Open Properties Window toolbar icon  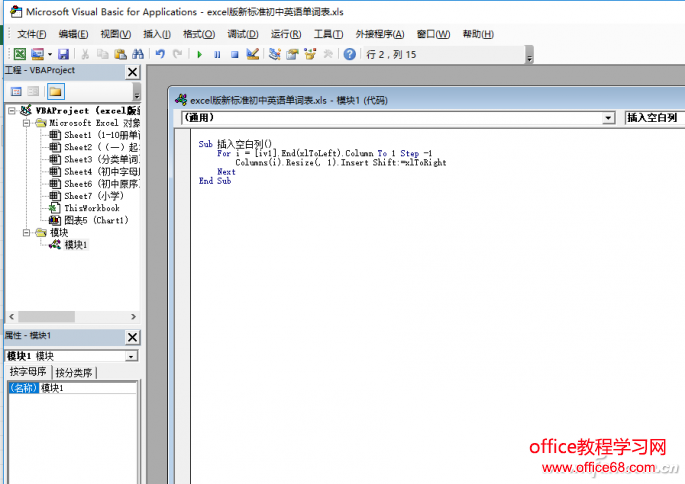pos(292,54)
